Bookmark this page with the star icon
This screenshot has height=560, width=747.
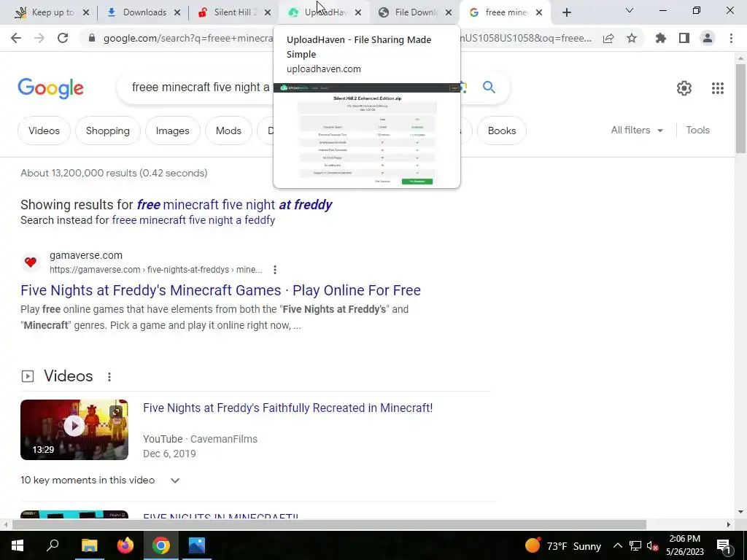632,38
